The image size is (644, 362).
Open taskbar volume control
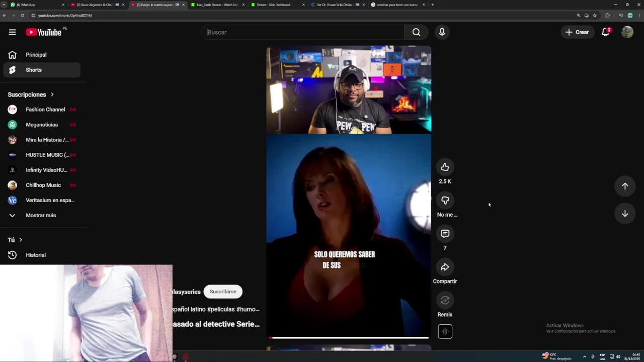pos(618,356)
